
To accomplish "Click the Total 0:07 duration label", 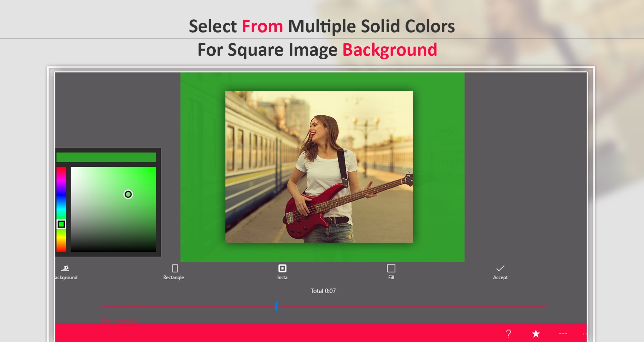I will pos(323,291).
